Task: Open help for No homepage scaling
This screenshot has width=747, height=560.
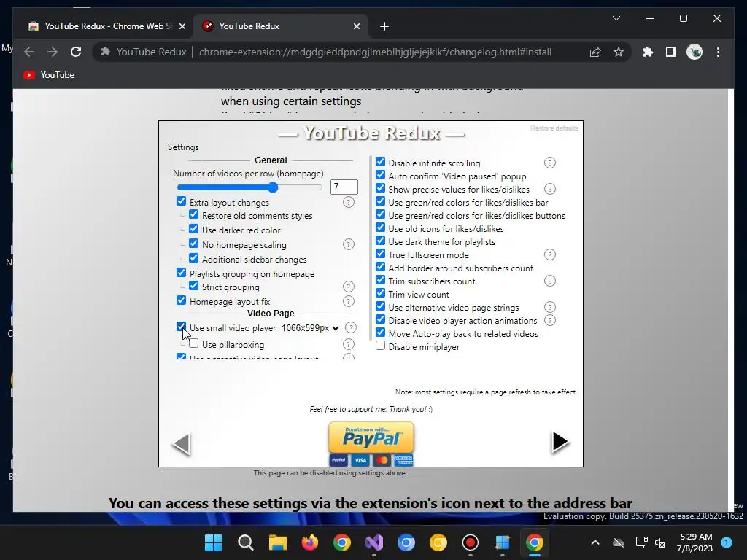Action: [x=349, y=244]
